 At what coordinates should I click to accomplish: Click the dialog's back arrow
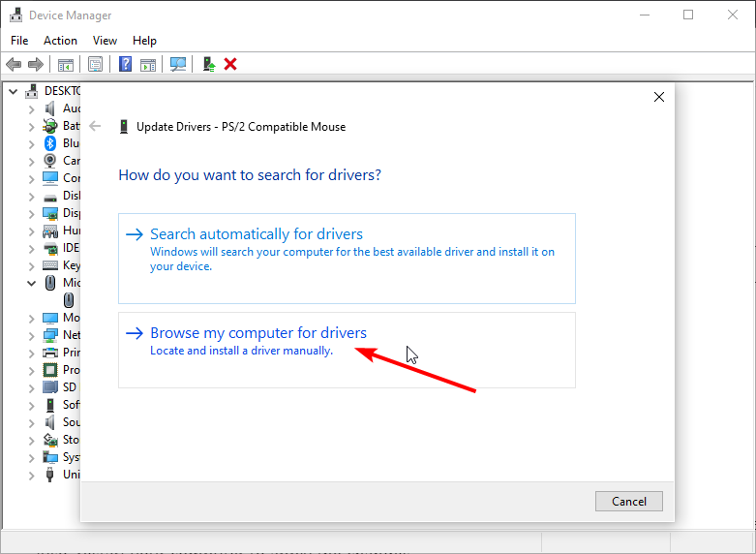pos(95,127)
